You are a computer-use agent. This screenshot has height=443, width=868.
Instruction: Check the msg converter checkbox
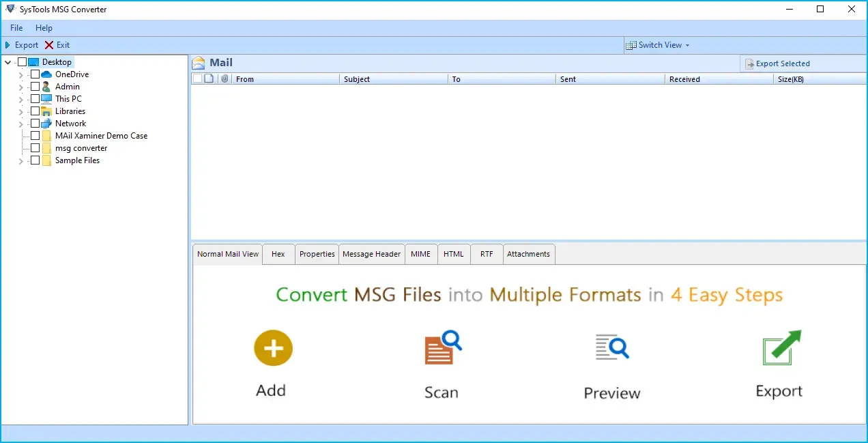[35, 148]
